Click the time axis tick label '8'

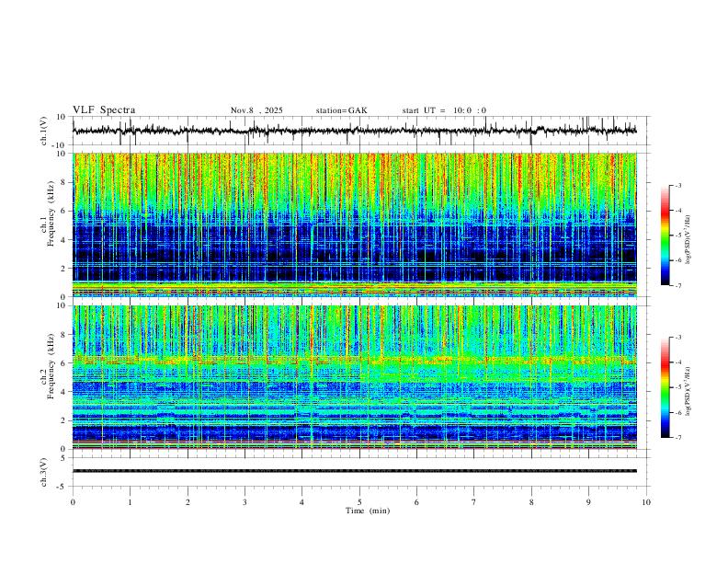(x=531, y=502)
